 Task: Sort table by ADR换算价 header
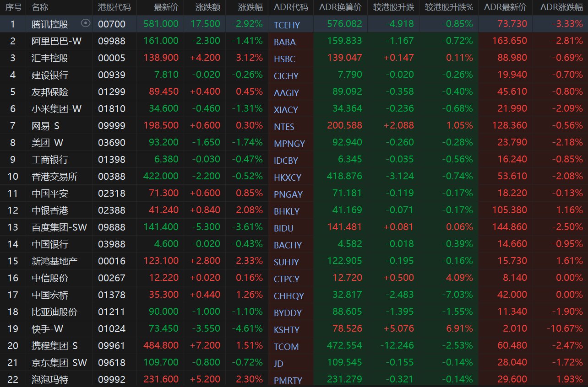coord(340,7)
